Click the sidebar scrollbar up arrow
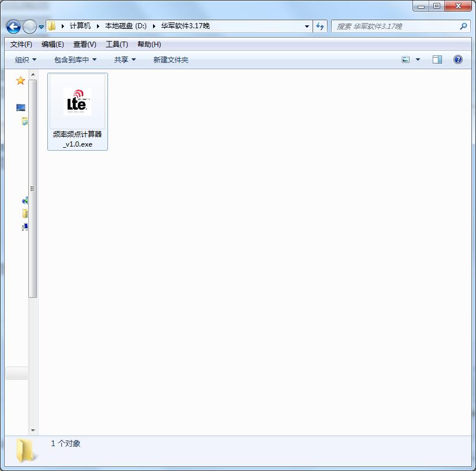The image size is (476, 471). coord(33,74)
